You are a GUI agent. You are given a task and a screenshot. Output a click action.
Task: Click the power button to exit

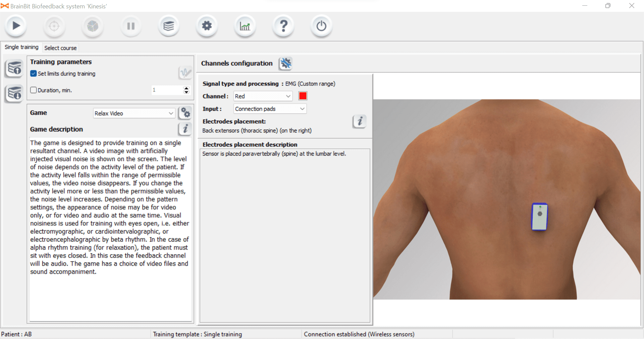pyautogui.click(x=321, y=26)
